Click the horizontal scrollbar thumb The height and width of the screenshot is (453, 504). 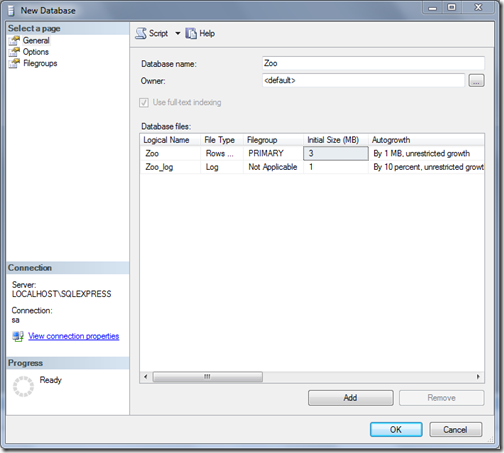pyautogui.click(x=208, y=377)
